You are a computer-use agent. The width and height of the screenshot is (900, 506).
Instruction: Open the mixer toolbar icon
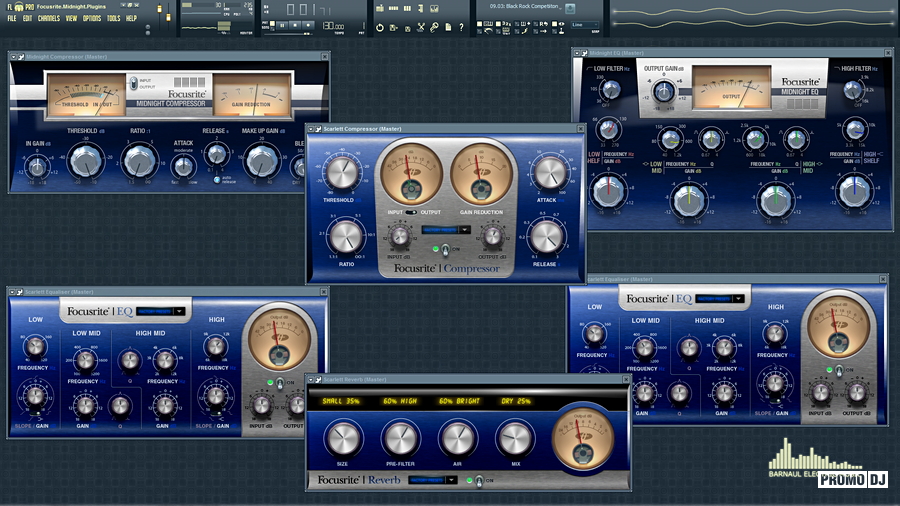click(434, 9)
